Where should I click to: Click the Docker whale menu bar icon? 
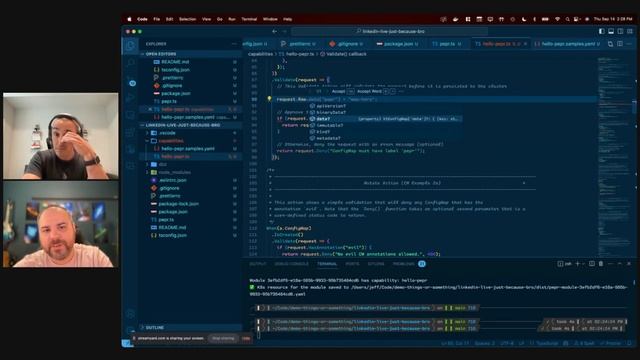click(x=456, y=19)
